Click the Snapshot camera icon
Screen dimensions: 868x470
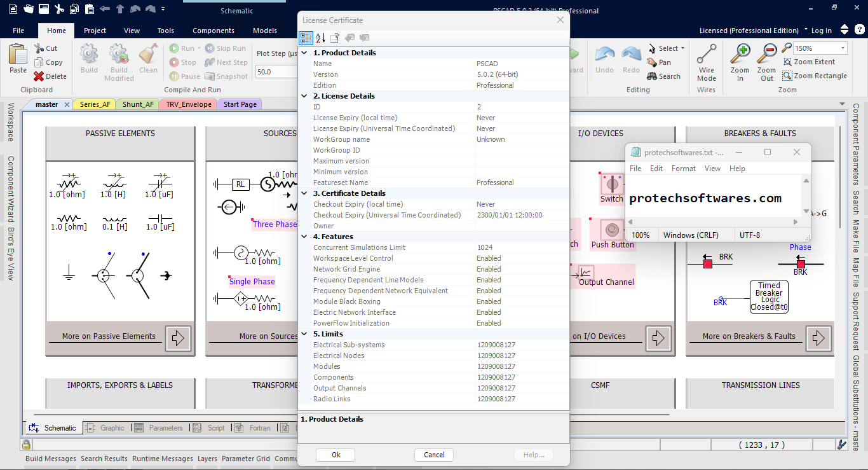[x=210, y=76]
